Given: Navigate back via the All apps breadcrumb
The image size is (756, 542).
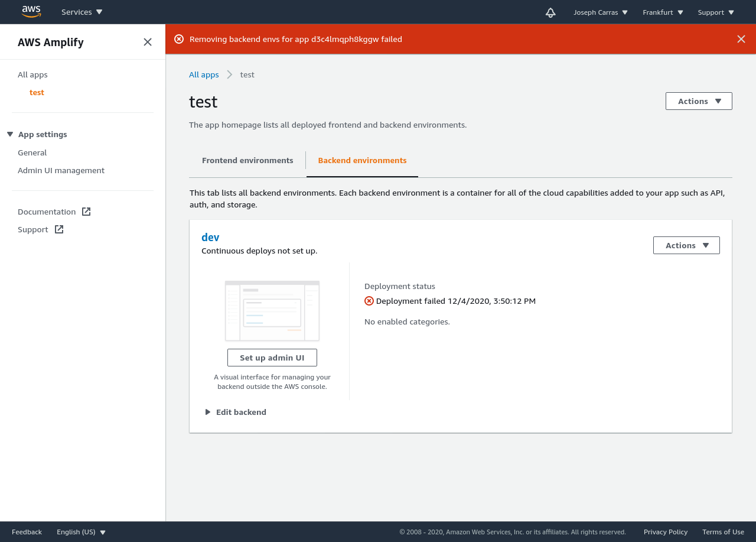Looking at the screenshot, I should (x=204, y=74).
